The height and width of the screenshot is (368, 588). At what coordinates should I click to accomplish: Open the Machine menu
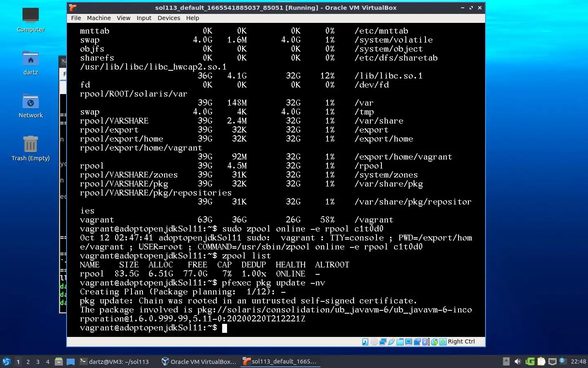[99, 18]
